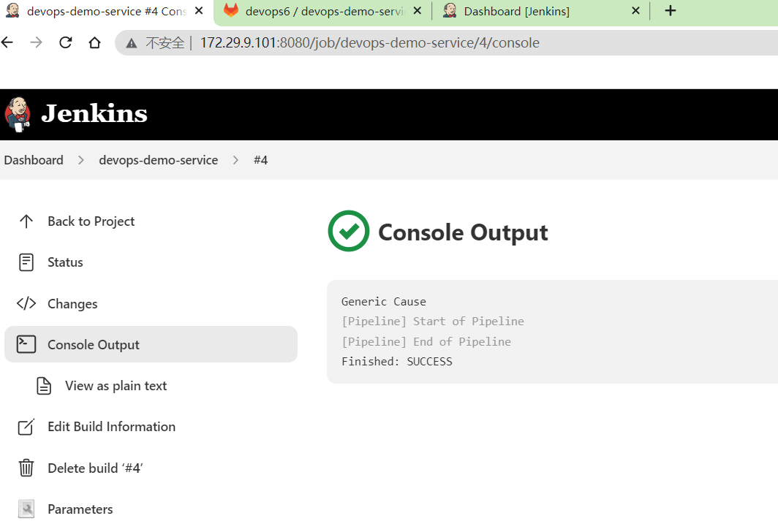
Task: Close the devops-demo-service #4 Console tab
Action: 199,10
